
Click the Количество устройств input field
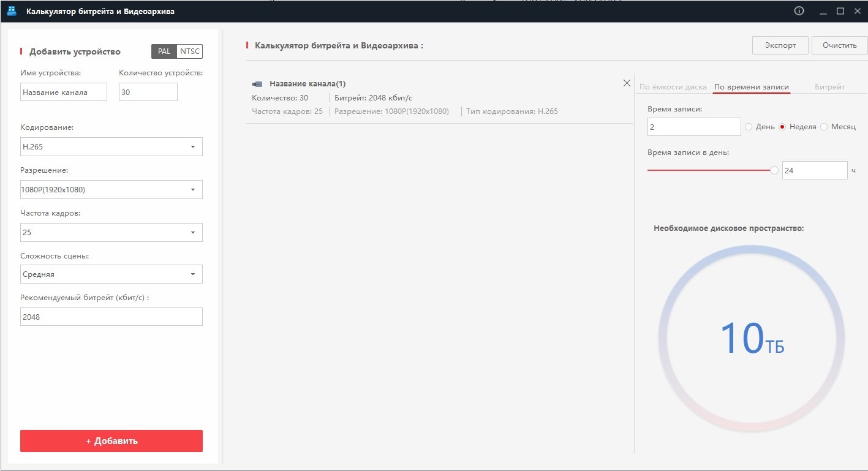pos(148,92)
